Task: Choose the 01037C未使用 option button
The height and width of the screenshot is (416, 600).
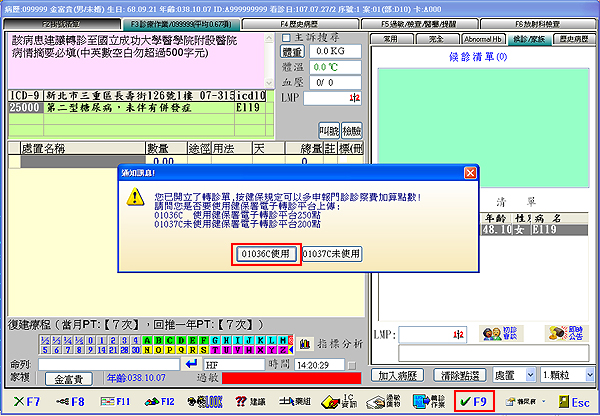Action: (332, 254)
